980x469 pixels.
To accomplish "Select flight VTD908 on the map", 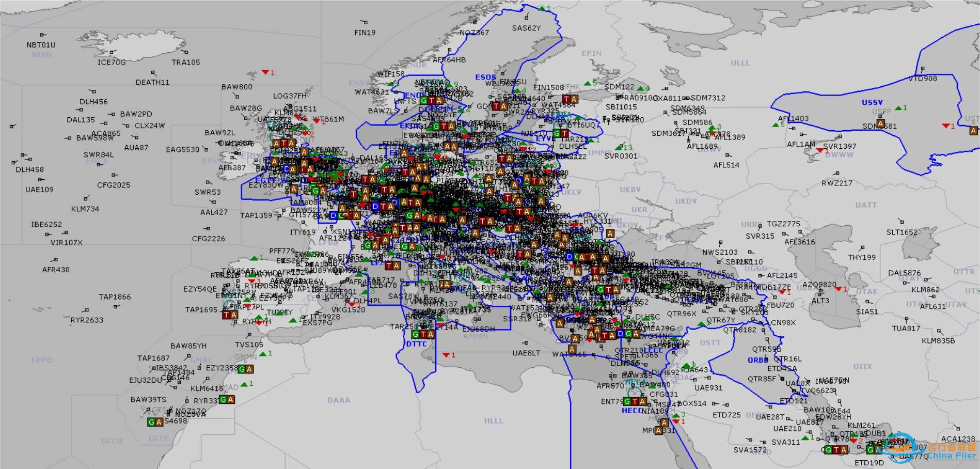I will [x=923, y=79].
